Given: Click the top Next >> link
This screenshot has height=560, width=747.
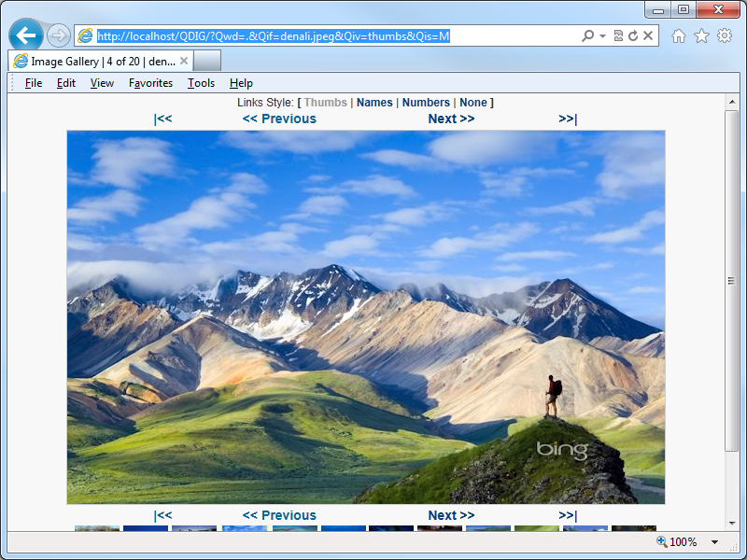Looking at the screenshot, I should (x=451, y=119).
